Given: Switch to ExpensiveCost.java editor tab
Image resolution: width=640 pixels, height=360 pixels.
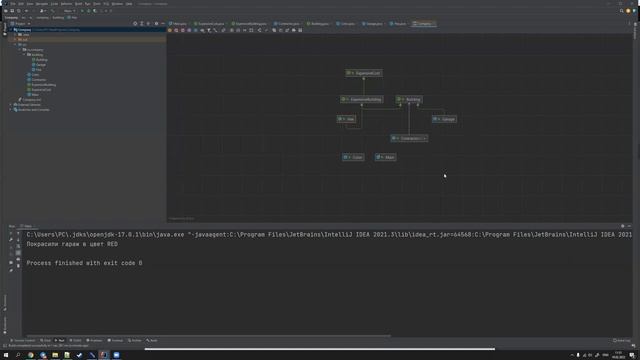Looking at the screenshot, I should pyautogui.click(x=209, y=24).
